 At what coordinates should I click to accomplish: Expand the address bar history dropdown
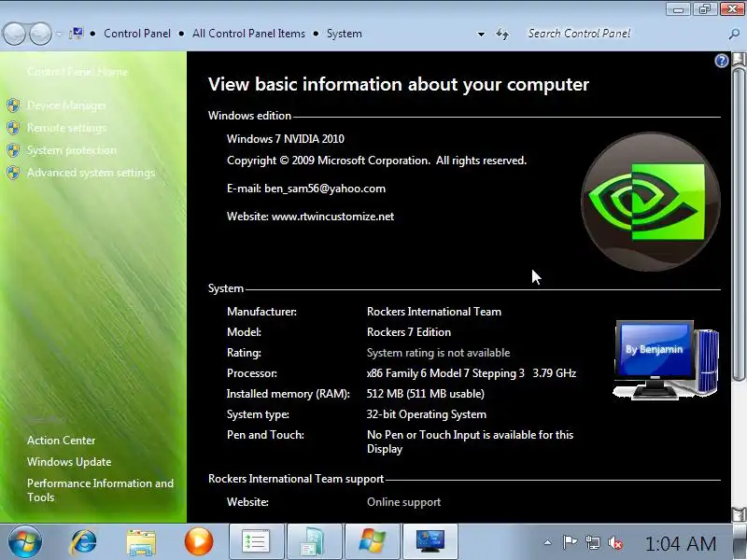click(x=481, y=34)
